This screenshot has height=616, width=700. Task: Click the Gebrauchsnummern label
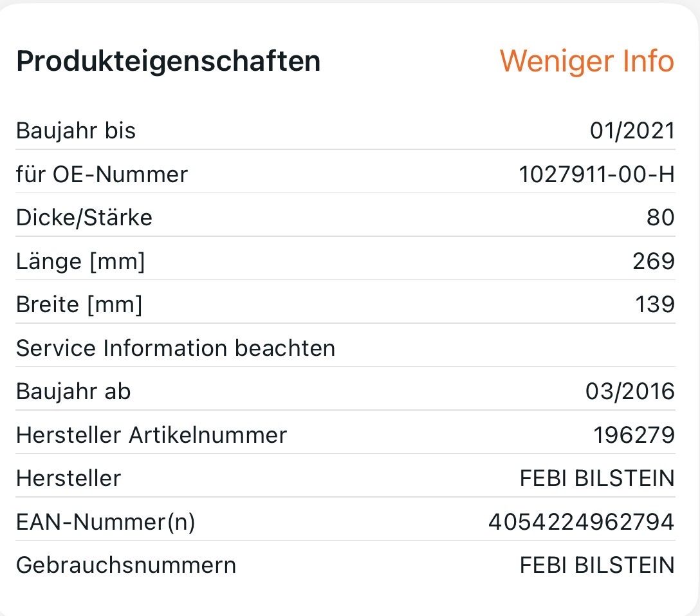126,565
